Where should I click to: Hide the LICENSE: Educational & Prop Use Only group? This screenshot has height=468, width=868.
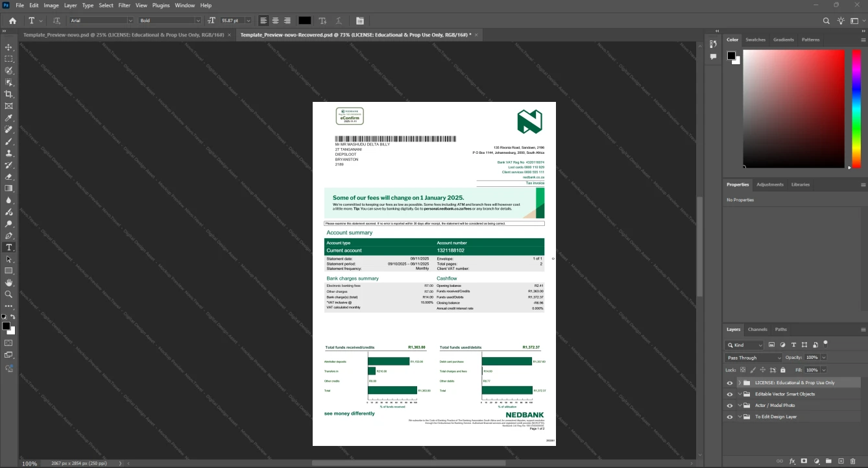730,383
